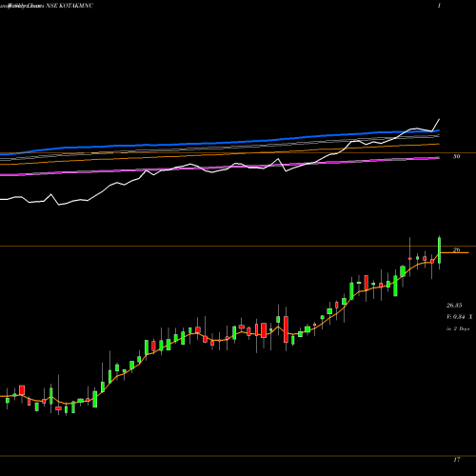The width and height of the screenshot is (476, 476).
Task: Click the V: 0.84 X volume text
Action: click(x=459, y=317)
